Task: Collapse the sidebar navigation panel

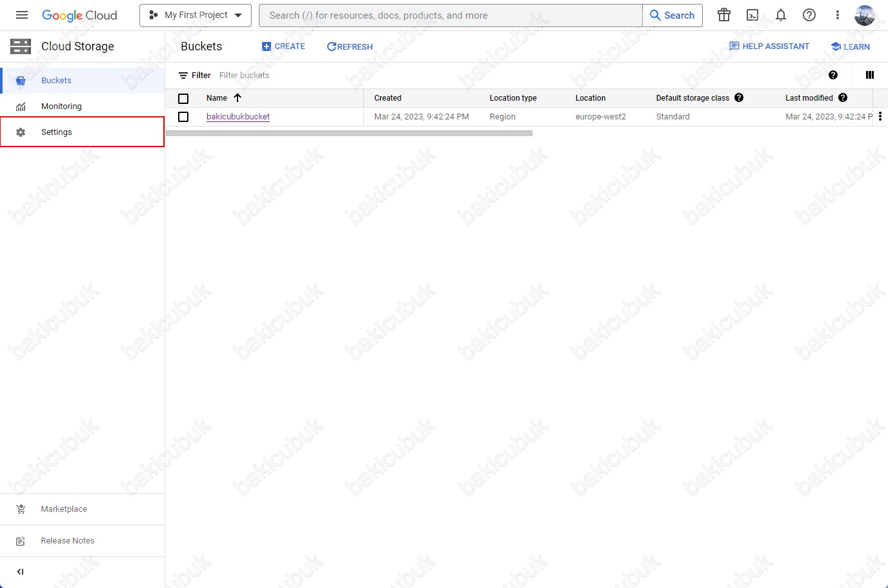Action: [20, 572]
